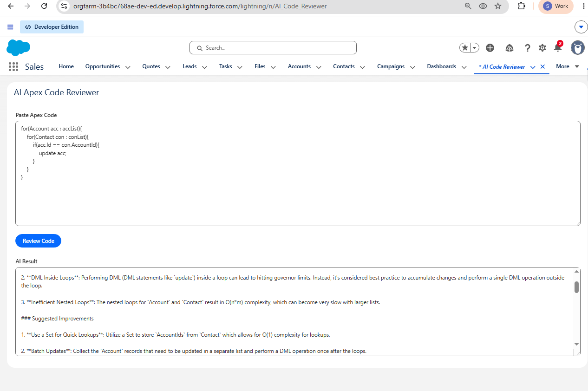The image size is (588, 391).
Task: Open Chrome three-dot menu
Action: pos(583,6)
